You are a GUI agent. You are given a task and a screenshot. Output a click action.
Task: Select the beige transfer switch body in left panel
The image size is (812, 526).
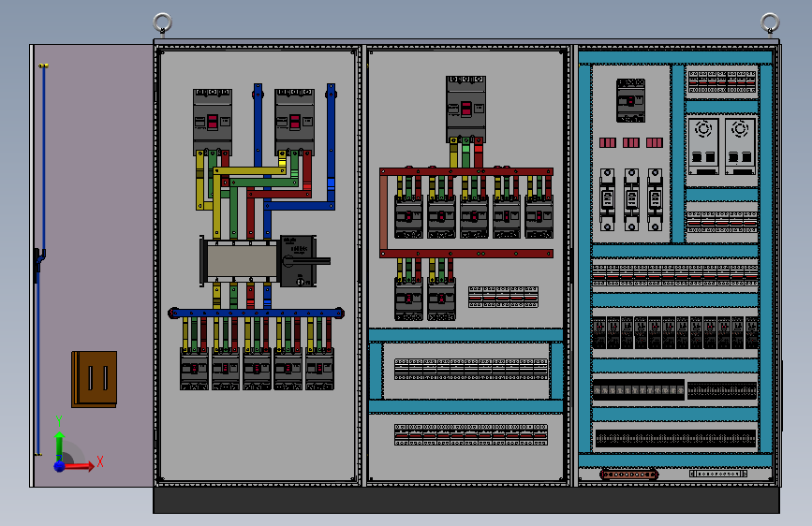point(241,261)
